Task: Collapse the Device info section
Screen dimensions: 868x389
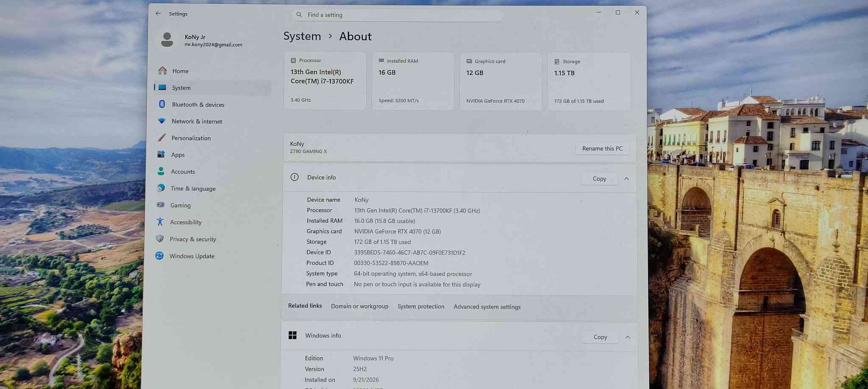Action: coord(626,179)
